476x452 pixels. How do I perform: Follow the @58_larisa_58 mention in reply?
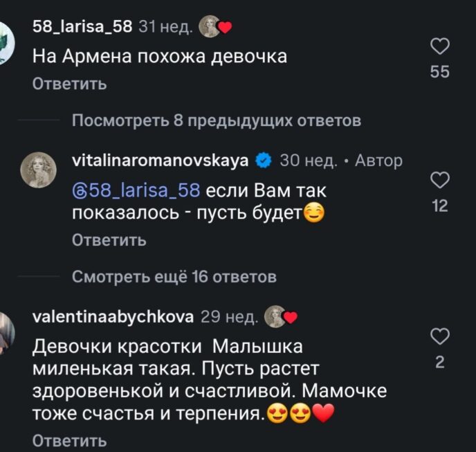[x=136, y=190]
